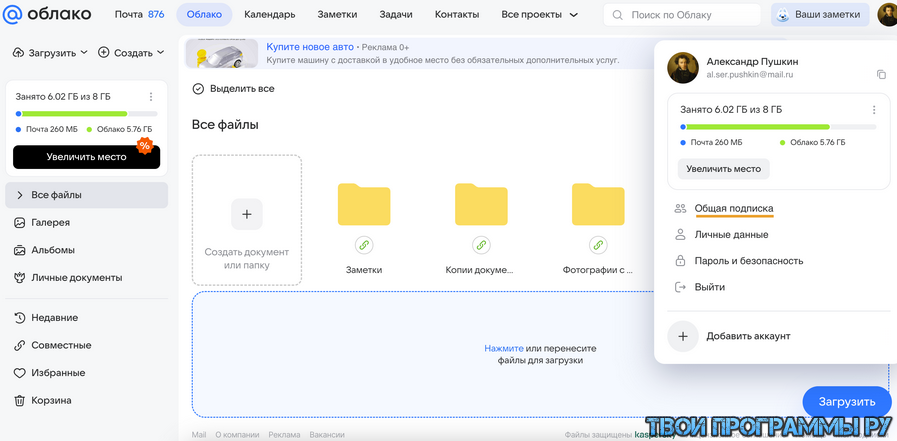Click plus icon to create document or folder
This screenshot has height=441, width=897.
coord(247,214)
